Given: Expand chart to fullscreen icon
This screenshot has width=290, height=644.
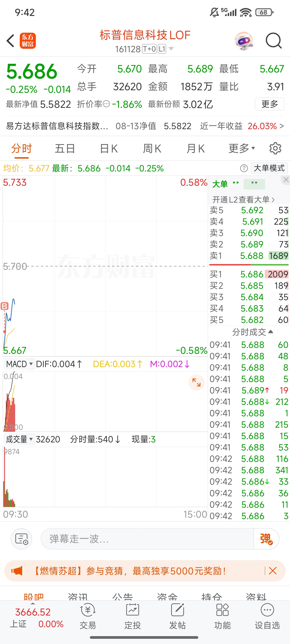Looking at the screenshot, I should (196, 382).
